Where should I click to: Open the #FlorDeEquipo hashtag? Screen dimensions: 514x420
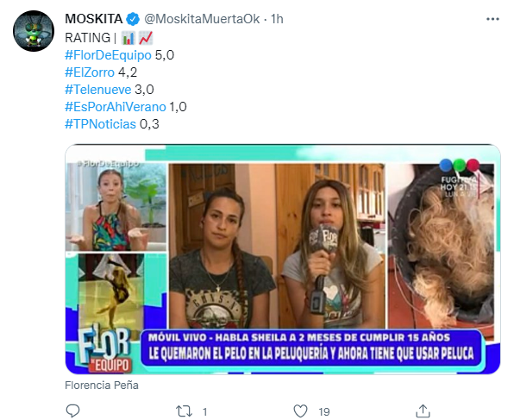tap(108, 55)
